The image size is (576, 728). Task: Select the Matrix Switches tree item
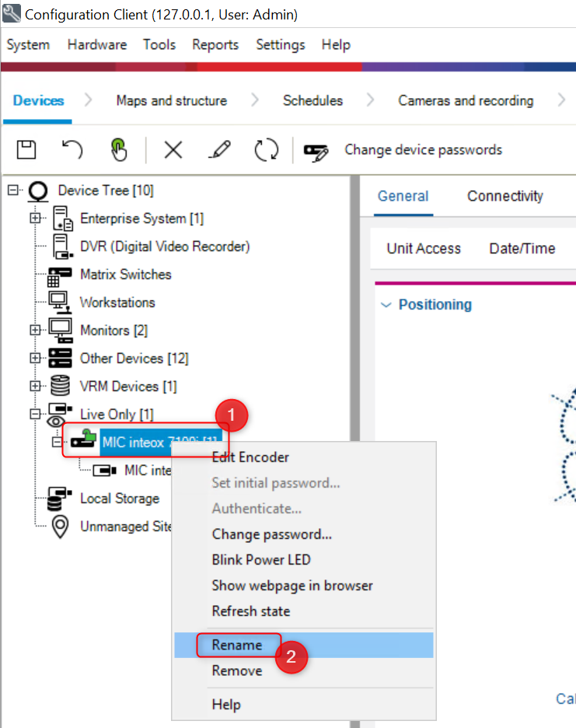pyautogui.click(x=126, y=275)
